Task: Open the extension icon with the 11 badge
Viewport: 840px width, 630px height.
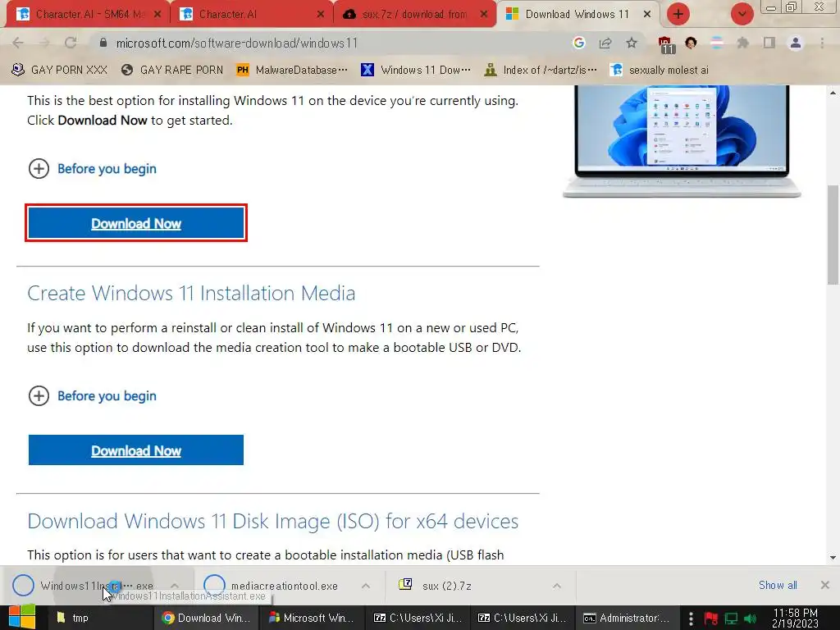Action: pyautogui.click(x=665, y=44)
